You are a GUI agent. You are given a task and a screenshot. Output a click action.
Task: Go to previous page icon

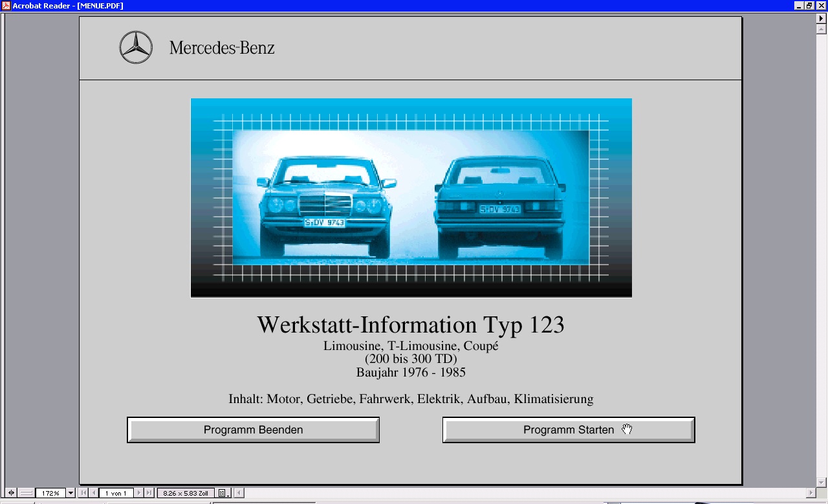[x=94, y=493]
